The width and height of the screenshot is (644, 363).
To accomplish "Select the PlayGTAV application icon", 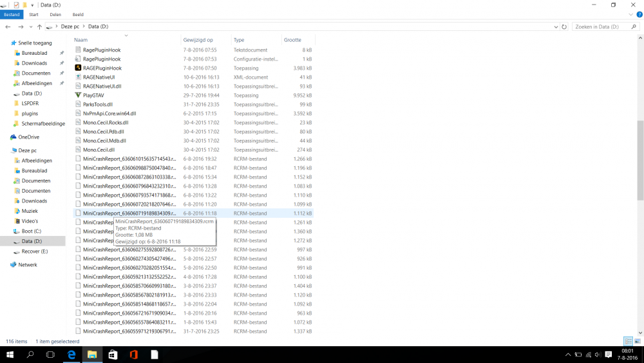I will tap(78, 95).
